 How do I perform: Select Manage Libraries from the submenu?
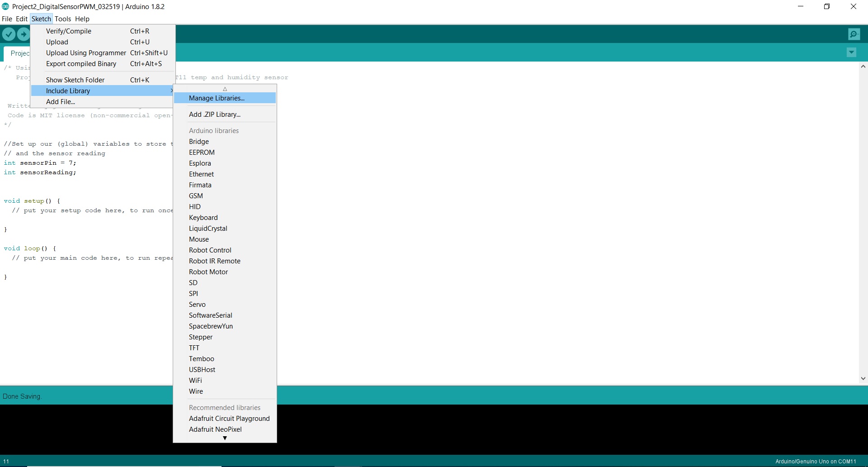click(217, 98)
